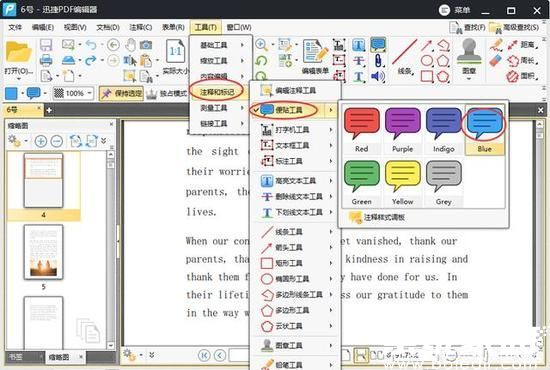
Task: Open the 100% opacity dropdown
Action: [x=73, y=93]
